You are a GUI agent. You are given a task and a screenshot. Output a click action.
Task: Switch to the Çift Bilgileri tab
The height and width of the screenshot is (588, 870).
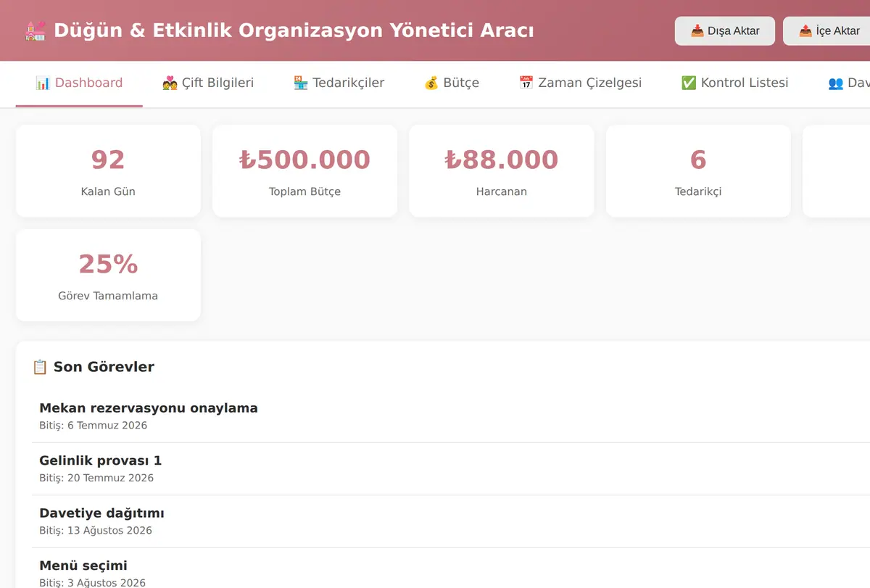[208, 83]
